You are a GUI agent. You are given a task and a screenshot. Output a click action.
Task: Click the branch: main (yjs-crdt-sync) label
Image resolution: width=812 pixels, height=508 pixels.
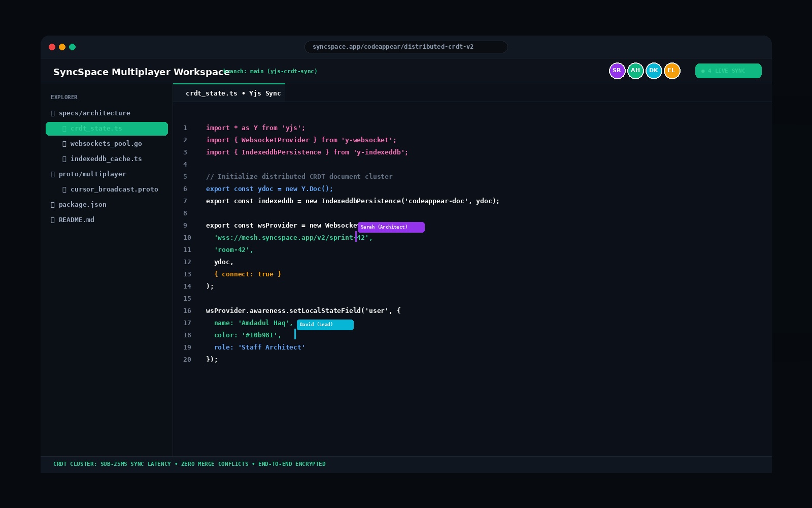pos(270,71)
